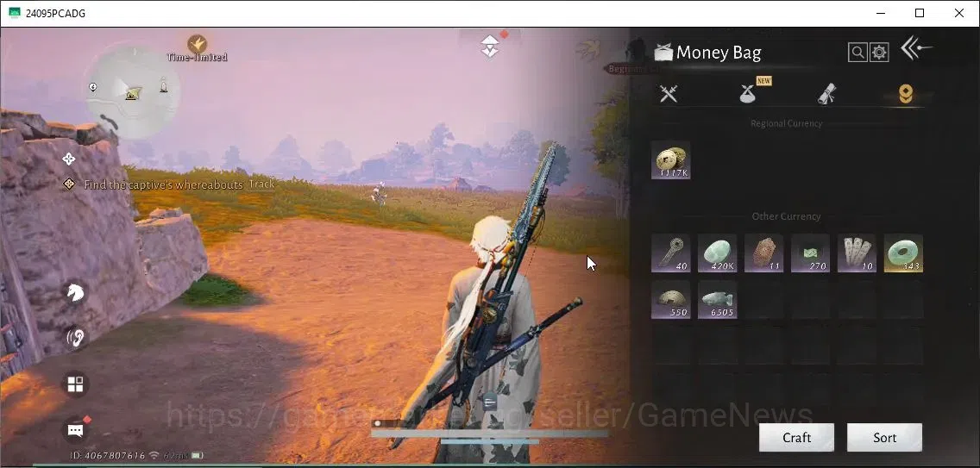Summon the horse mount icon

click(75, 292)
